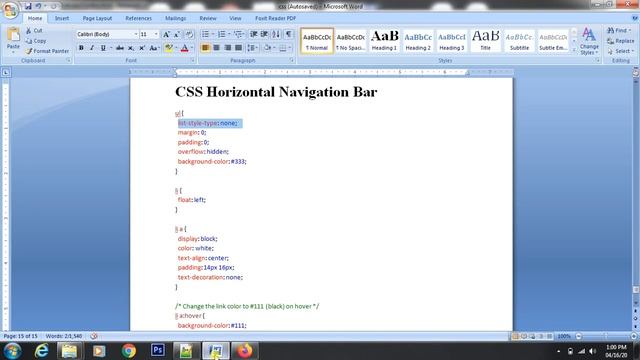Toggle Superscript formatting

click(142, 48)
